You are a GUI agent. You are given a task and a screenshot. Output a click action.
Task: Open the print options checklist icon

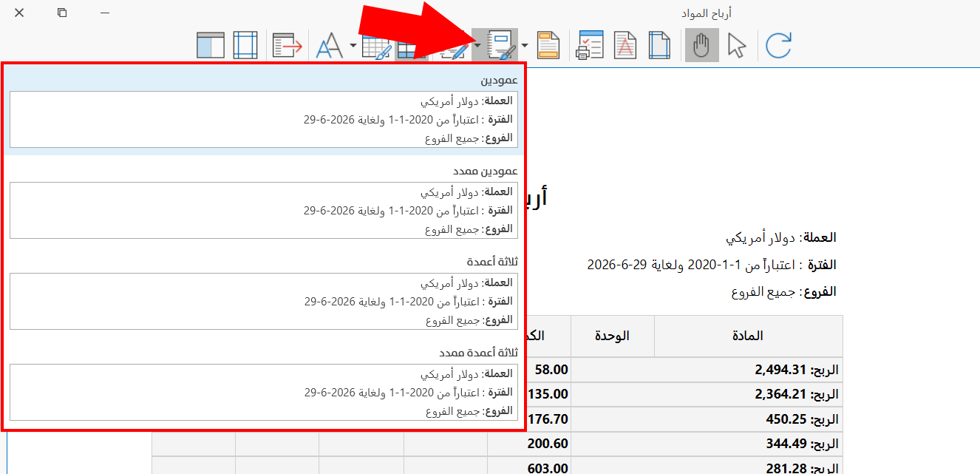click(x=590, y=45)
